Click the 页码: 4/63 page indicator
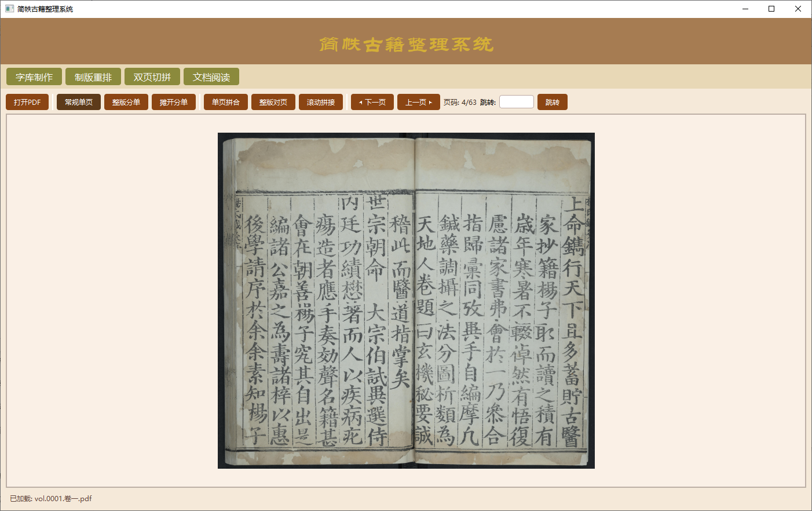This screenshot has height=511, width=812. click(x=460, y=102)
